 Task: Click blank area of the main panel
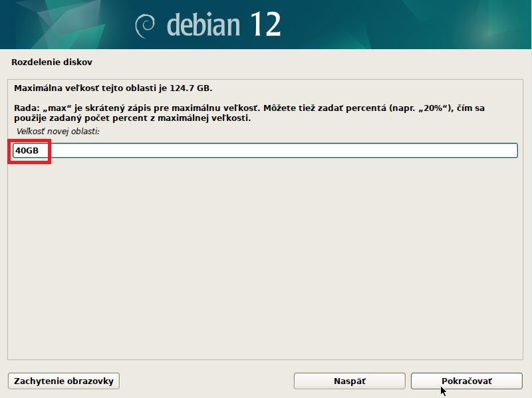click(x=266, y=266)
